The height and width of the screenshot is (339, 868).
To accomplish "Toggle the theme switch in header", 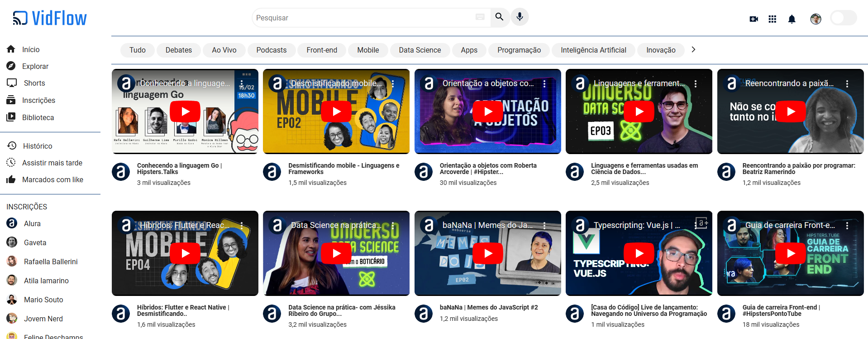I will [843, 18].
